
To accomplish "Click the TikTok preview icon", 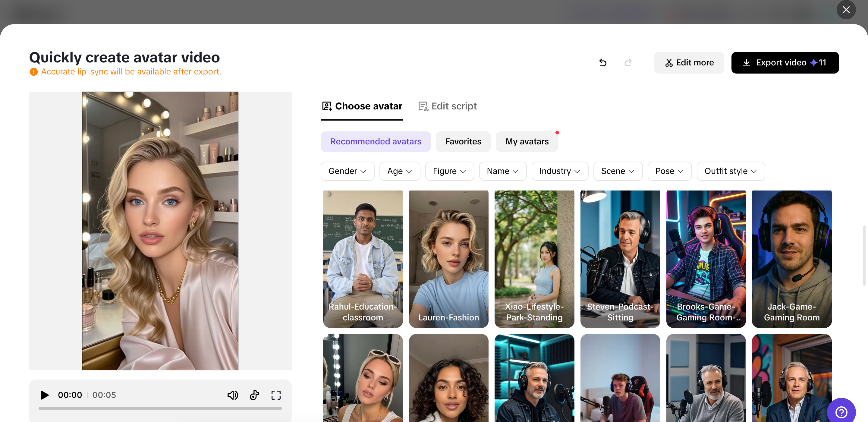I will point(254,395).
